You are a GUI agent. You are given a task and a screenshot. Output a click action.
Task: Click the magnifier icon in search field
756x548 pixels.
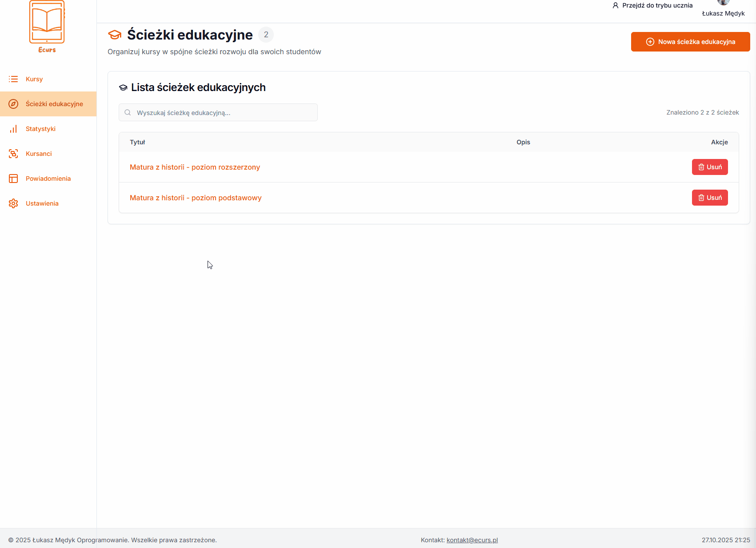pos(128,112)
